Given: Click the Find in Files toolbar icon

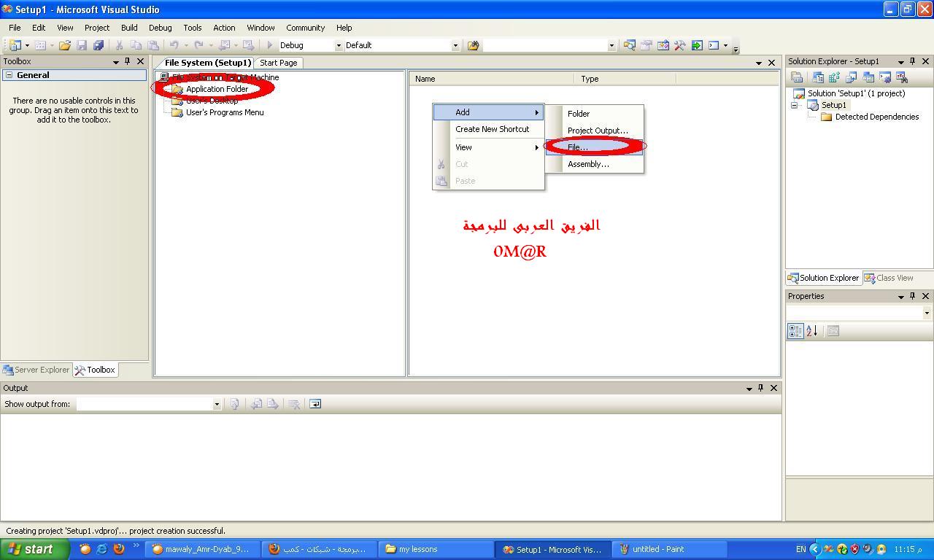Looking at the screenshot, I should pyautogui.click(x=474, y=45).
